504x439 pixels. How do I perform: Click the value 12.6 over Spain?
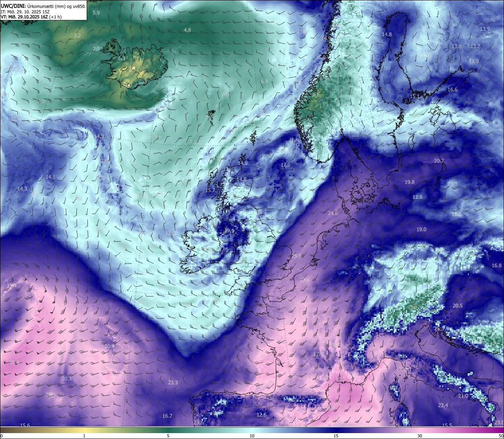261,415
